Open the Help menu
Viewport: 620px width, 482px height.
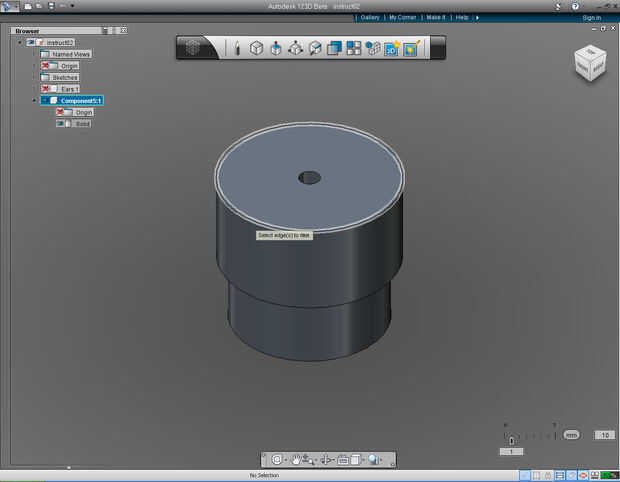click(462, 17)
